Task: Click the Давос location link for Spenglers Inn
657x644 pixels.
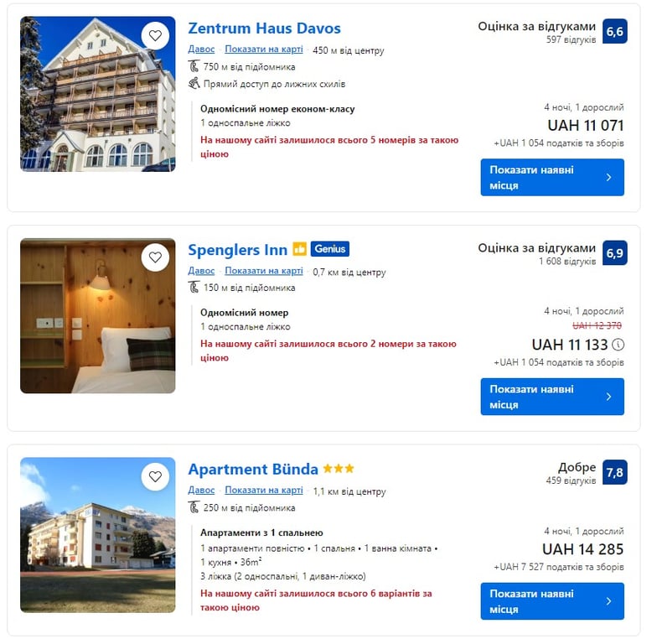Action: [x=201, y=271]
